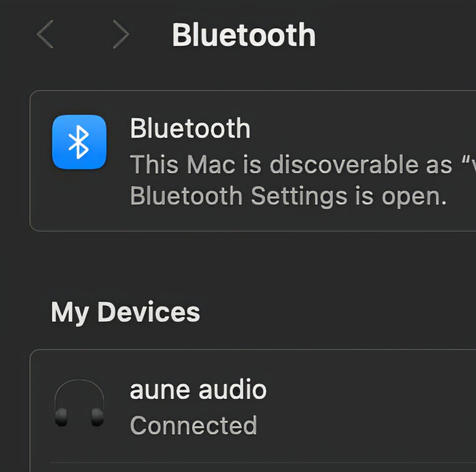
Task: Click the left earcup of the headphones icon
Action: click(x=61, y=417)
